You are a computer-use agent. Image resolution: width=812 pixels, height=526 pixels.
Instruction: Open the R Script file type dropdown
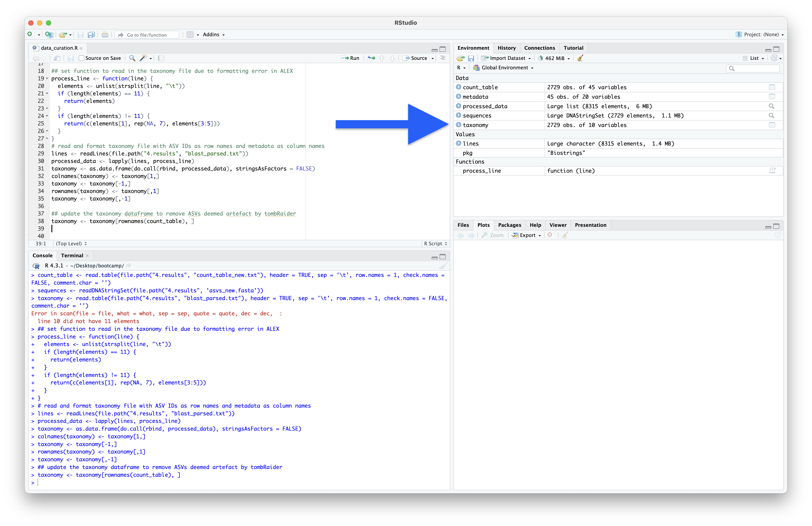pos(435,243)
